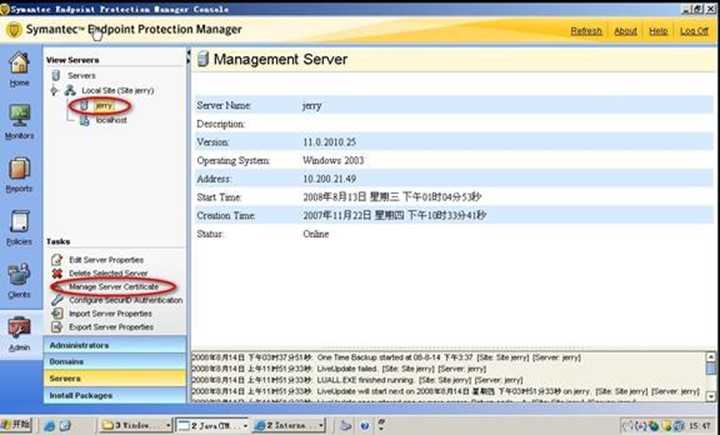Screen dimensions: 720x435
Task: Select the Domains tab
Action: pyautogui.click(x=115, y=362)
